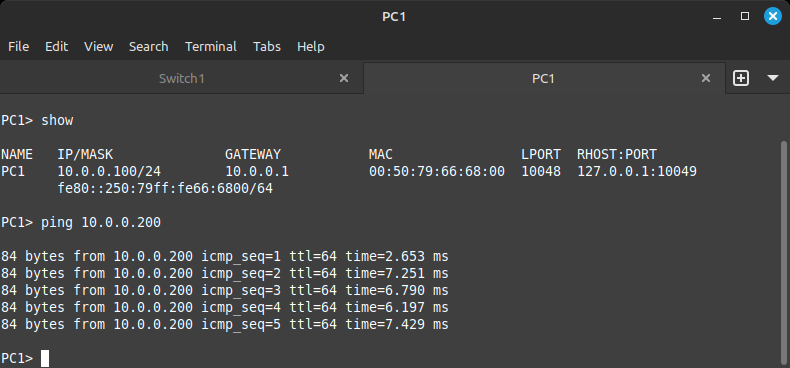
Task: Close the PC1 tab
Action: coord(706,78)
